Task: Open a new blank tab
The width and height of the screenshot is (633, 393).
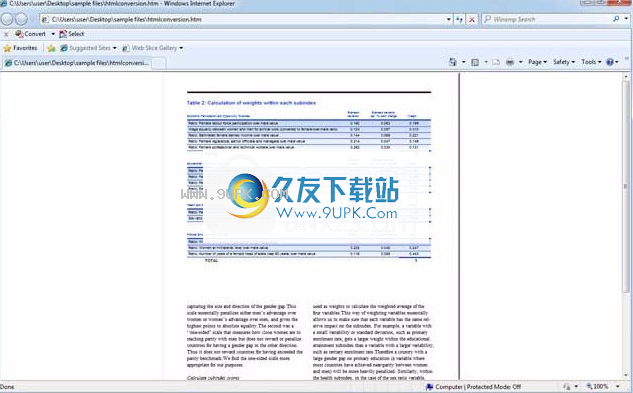Action: click(x=159, y=63)
